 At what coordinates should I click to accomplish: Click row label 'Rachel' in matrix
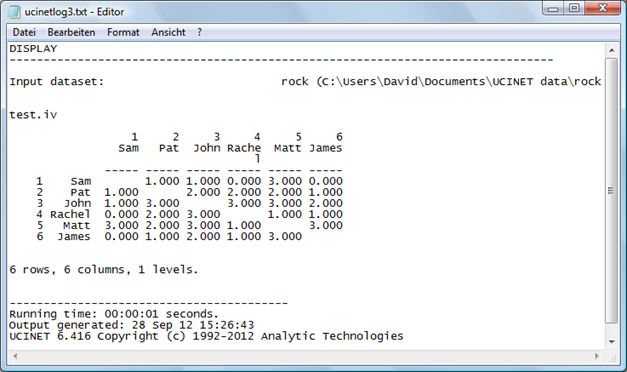70,215
